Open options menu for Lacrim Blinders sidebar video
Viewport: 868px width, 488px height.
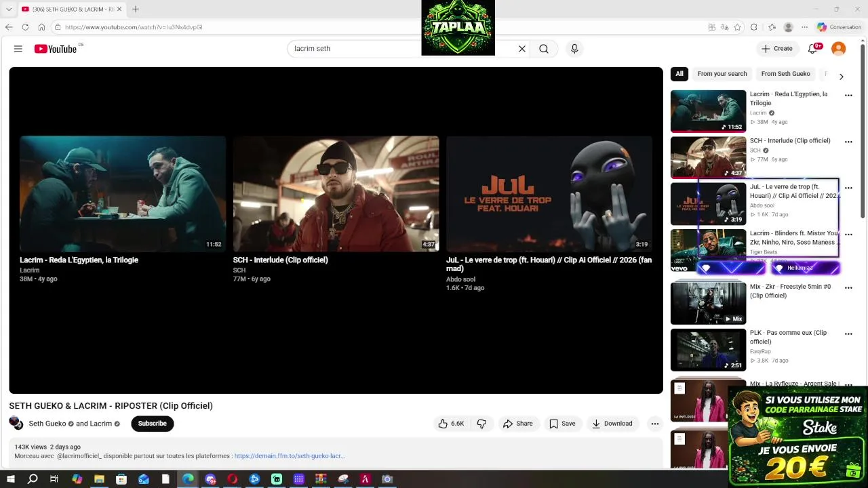pyautogui.click(x=848, y=235)
